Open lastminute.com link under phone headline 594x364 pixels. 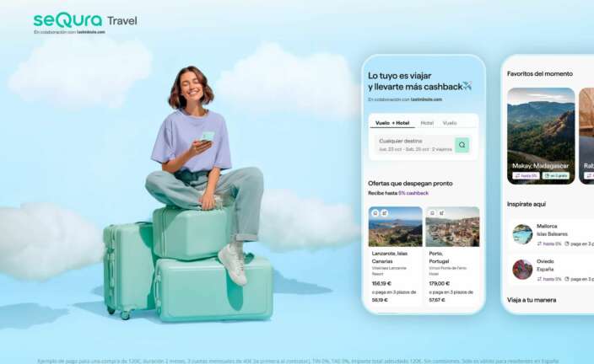(x=427, y=99)
